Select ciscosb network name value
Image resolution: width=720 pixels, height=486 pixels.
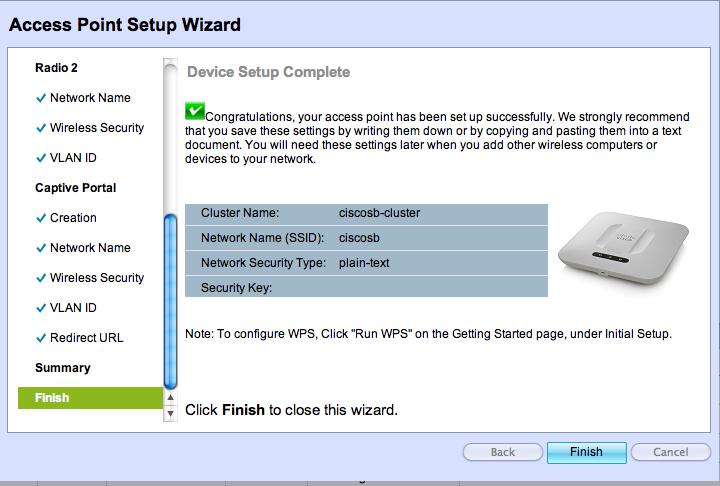359,238
